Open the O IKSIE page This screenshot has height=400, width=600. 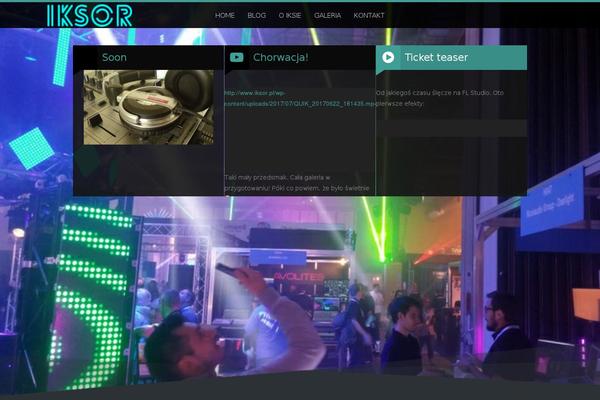pos(290,15)
